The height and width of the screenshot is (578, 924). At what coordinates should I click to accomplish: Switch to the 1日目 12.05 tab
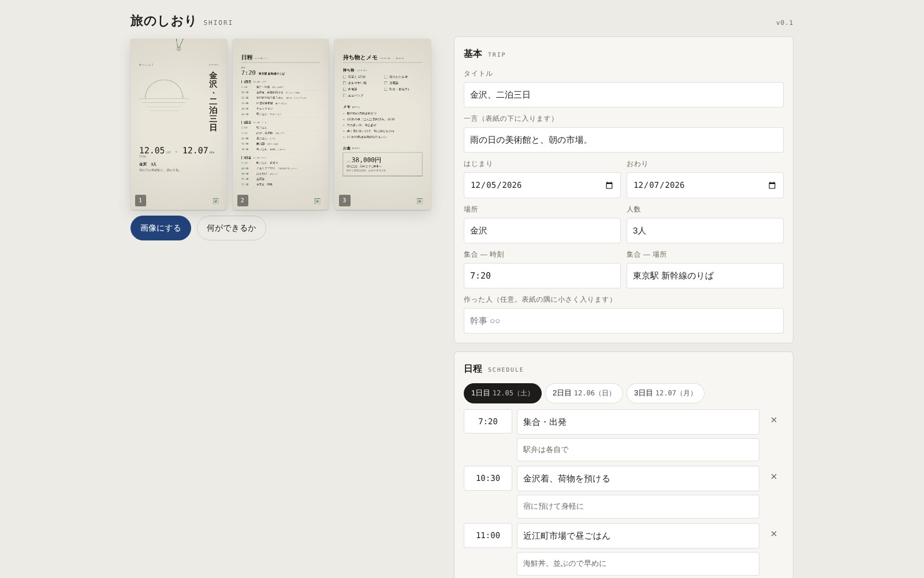click(502, 393)
